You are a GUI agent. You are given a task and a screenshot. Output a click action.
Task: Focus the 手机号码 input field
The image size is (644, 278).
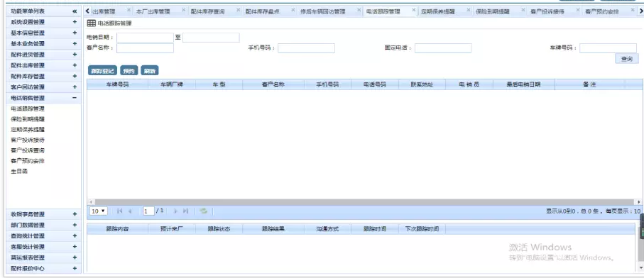(x=307, y=48)
